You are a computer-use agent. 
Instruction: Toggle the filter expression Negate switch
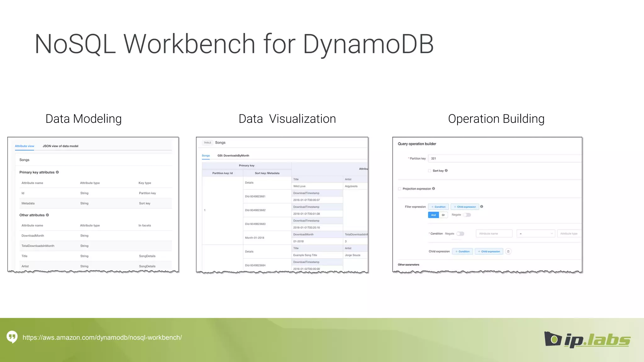(467, 215)
